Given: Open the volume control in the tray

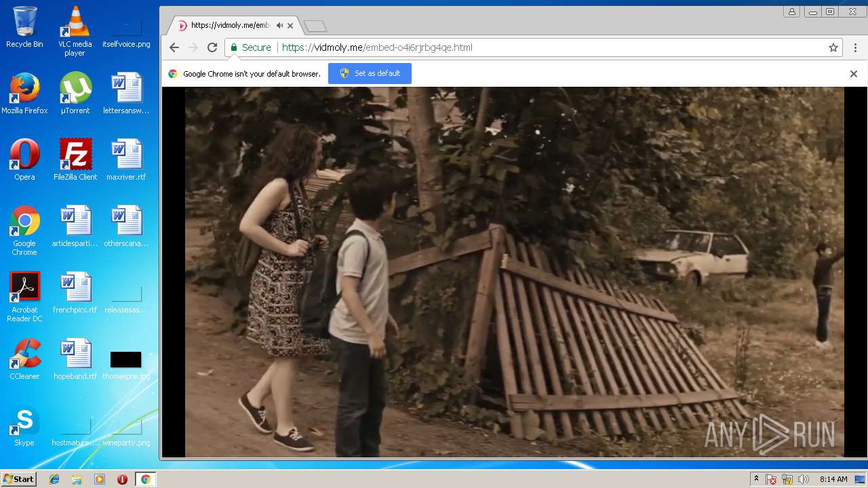Looking at the screenshot, I should point(804,480).
